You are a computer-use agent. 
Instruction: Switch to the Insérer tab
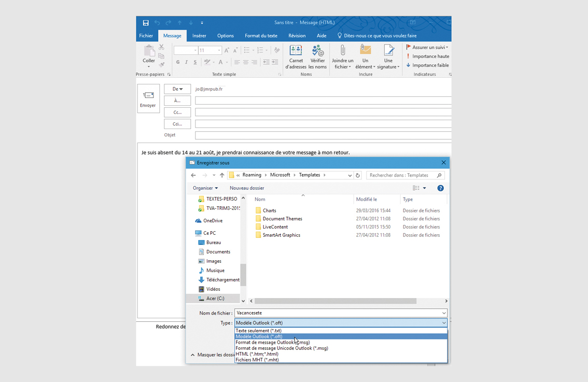pyautogui.click(x=199, y=36)
